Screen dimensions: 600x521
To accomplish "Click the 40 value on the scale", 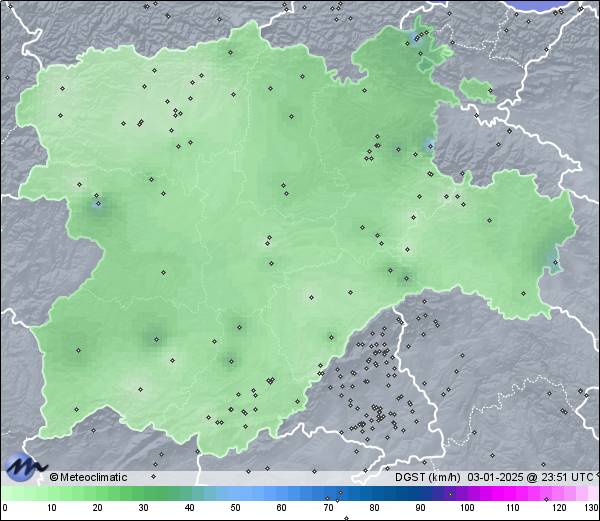I will tap(189, 508).
